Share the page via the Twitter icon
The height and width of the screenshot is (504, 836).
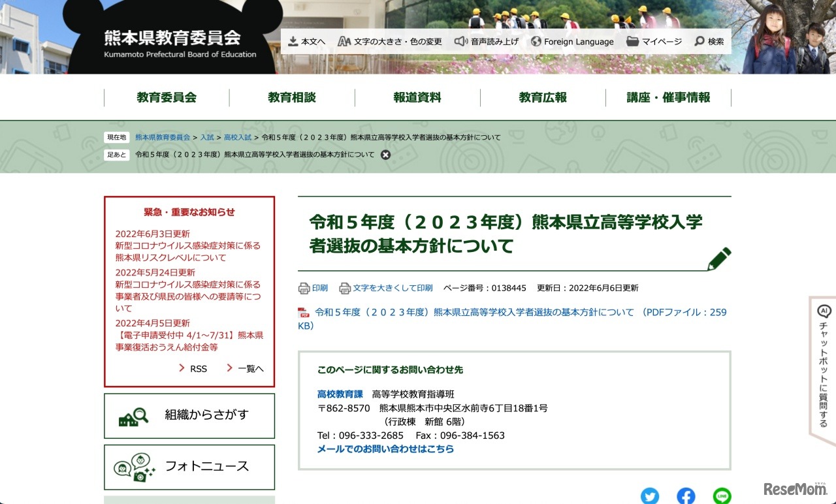point(650,496)
